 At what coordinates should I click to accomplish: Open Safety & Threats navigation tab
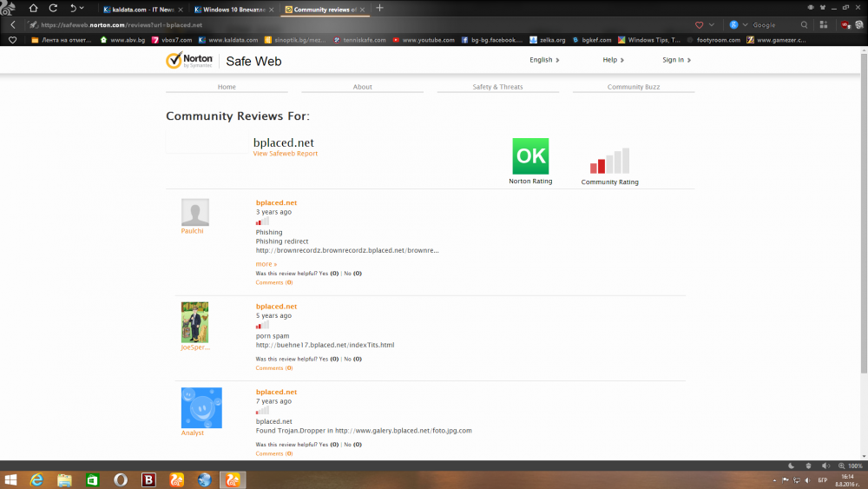click(497, 87)
